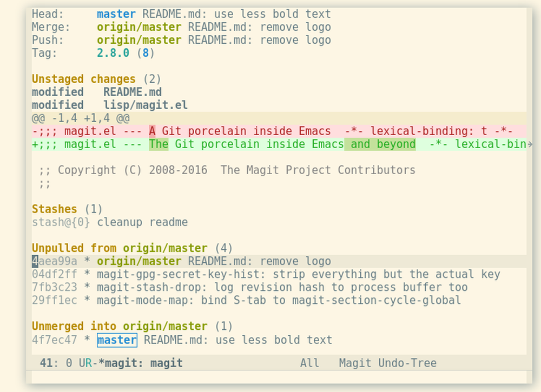This screenshot has height=392, width=541.
Task: Collapse the modified lisp/magit.el file entry
Action: [110, 105]
